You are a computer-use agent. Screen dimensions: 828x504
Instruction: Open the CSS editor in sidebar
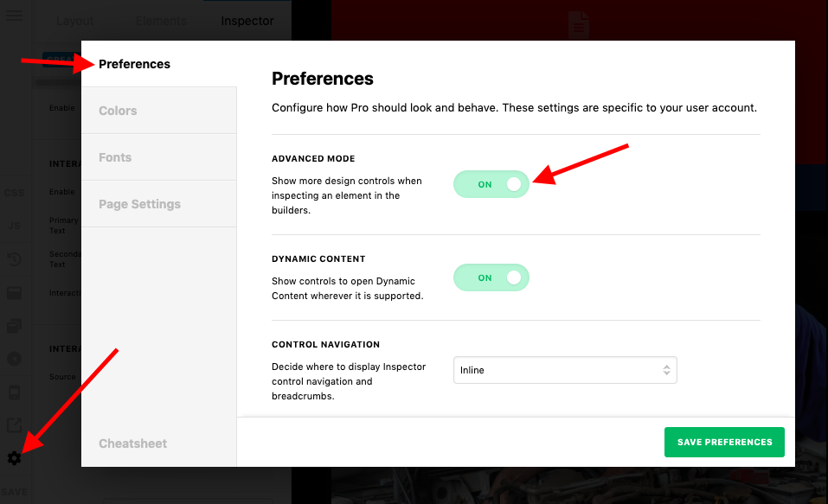tap(14, 193)
